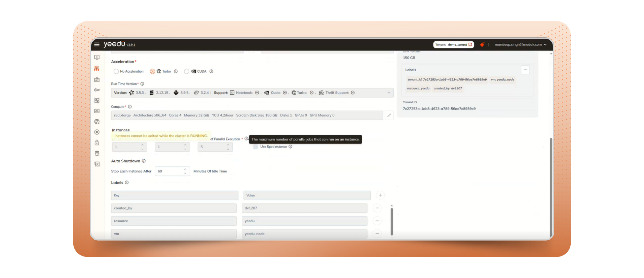The width and height of the screenshot is (644, 278).
Task: Select the CUDA acceleration radio button
Action: pyautogui.click(x=187, y=71)
